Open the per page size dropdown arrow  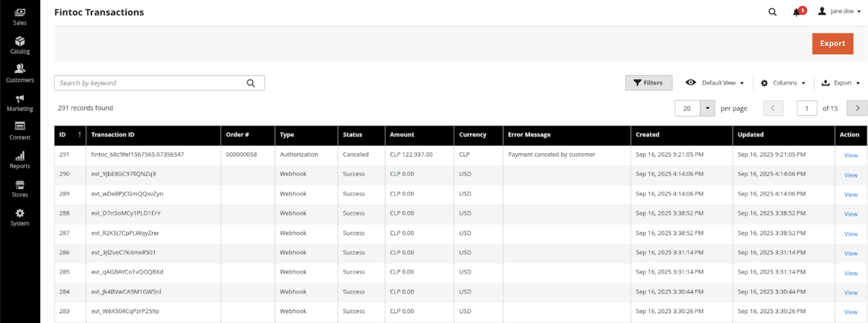click(707, 108)
